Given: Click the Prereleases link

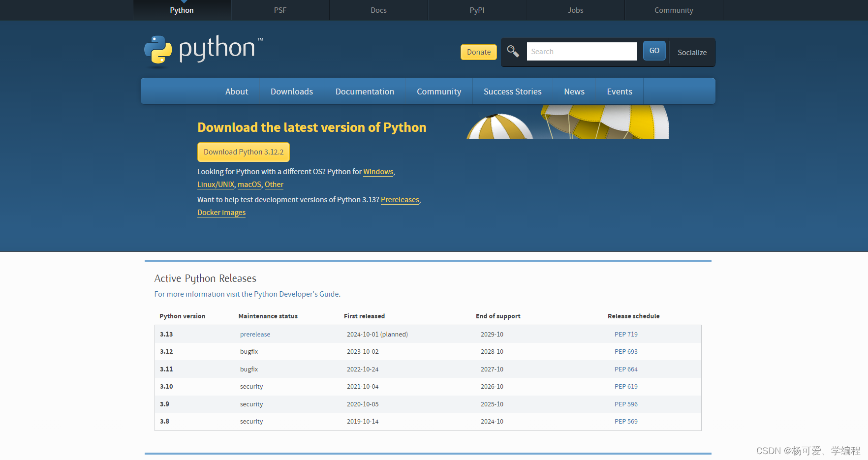Looking at the screenshot, I should (x=400, y=200).
